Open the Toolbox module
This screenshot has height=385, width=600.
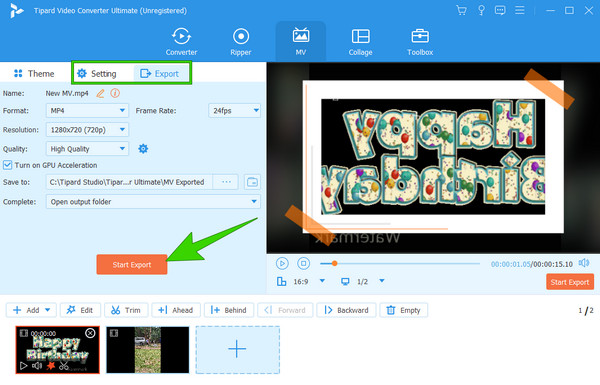(x=420, y=42)
